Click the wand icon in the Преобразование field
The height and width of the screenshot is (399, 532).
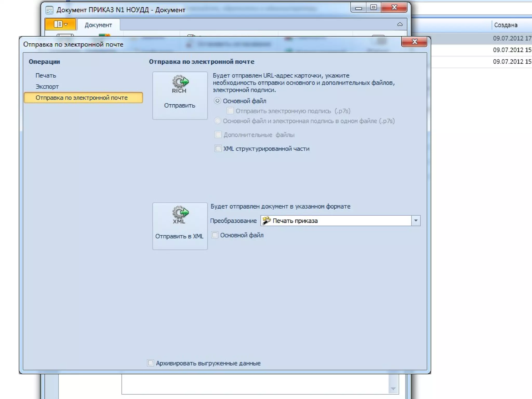pyautogui.click(x=266, y=221)
